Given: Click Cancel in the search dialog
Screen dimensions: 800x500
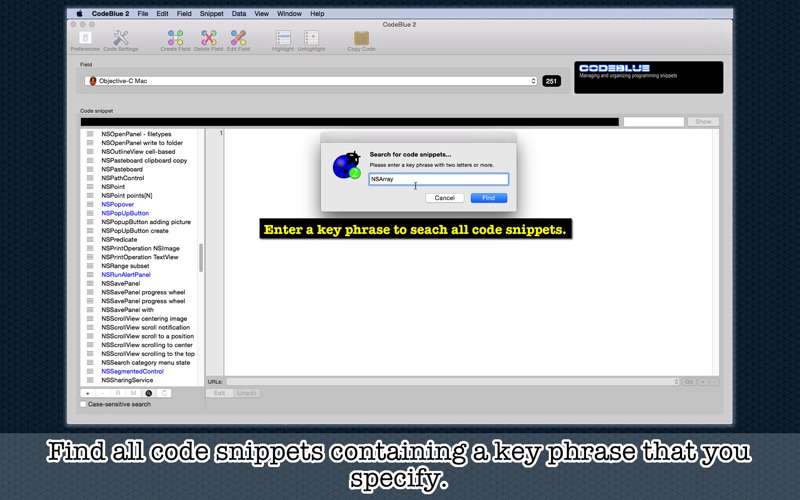Looking at the screenshot, I should click(444, 198).
